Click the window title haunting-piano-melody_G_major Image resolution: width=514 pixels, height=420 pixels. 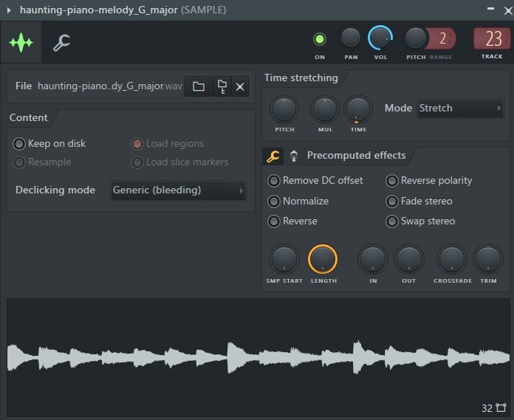(99, 10)
